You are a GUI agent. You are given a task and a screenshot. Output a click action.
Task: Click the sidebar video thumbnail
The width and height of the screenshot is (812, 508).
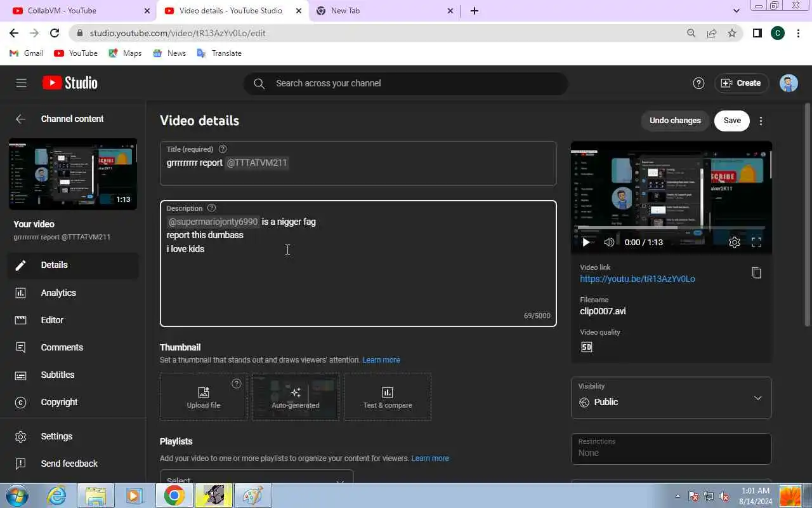(x=73, y=174)
